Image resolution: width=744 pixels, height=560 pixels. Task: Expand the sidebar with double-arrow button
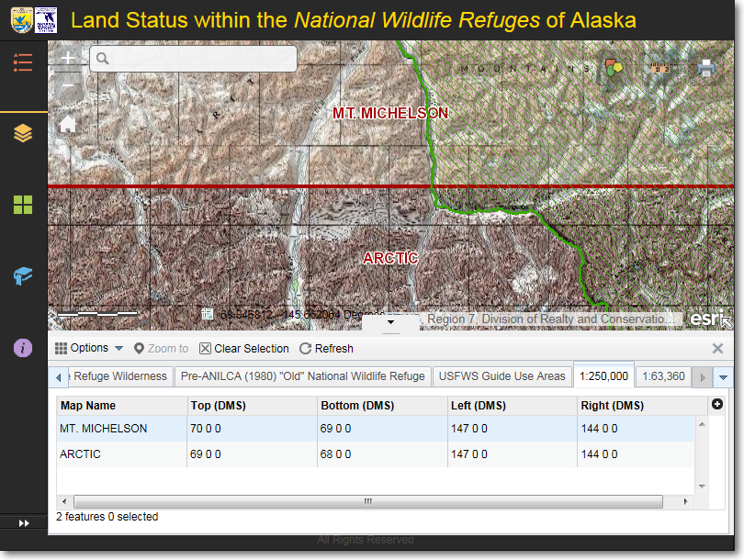click(x=24, y=522)
